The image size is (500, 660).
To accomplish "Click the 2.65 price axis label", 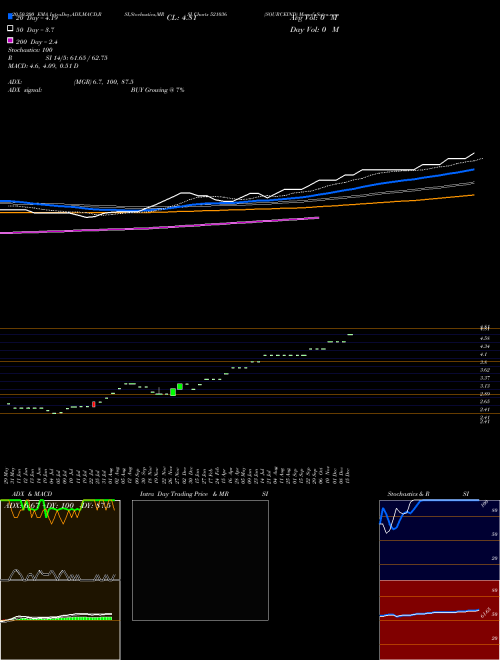I will [484, 402].
